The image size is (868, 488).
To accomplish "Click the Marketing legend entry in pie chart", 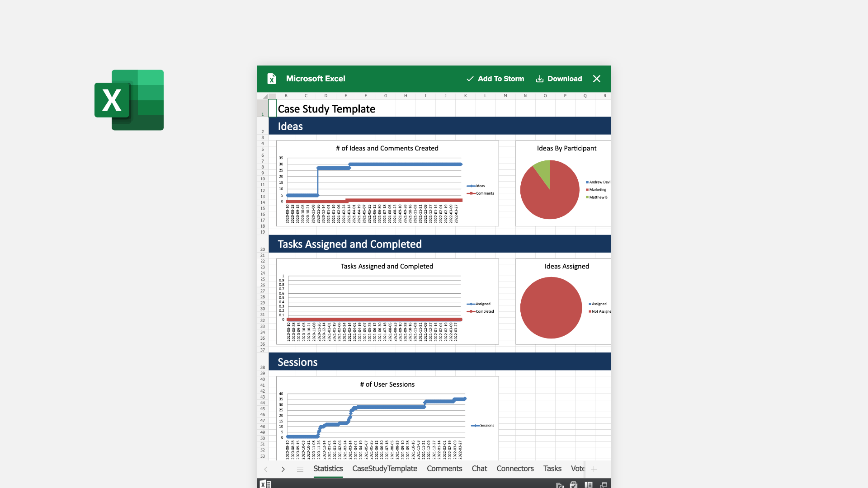I will (596, 190).
